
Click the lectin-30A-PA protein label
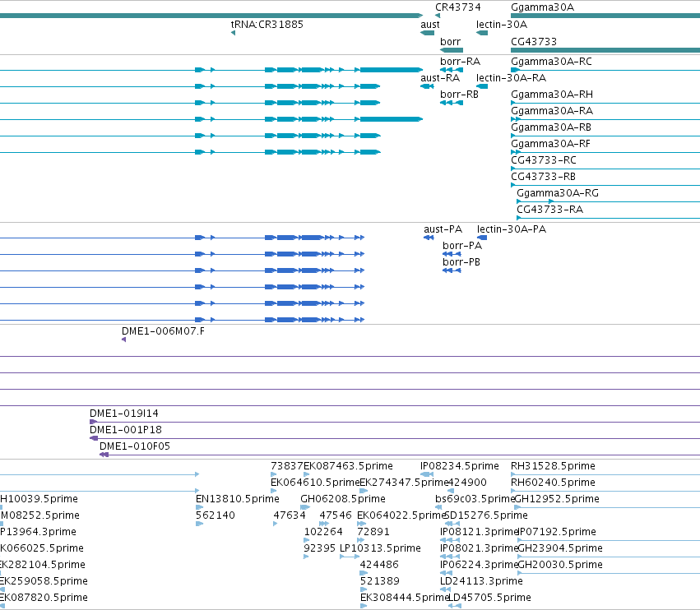click(511, 229)
